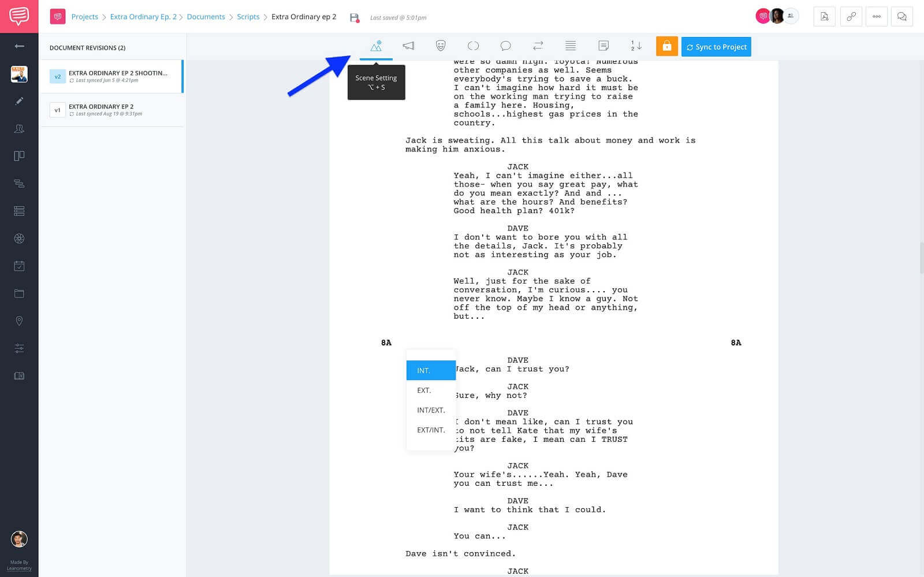Open Extra Ordinary Ep. 2 breadcrumb
The width and height of the screenshot is (924, 577).
click(x=143, y=17)
